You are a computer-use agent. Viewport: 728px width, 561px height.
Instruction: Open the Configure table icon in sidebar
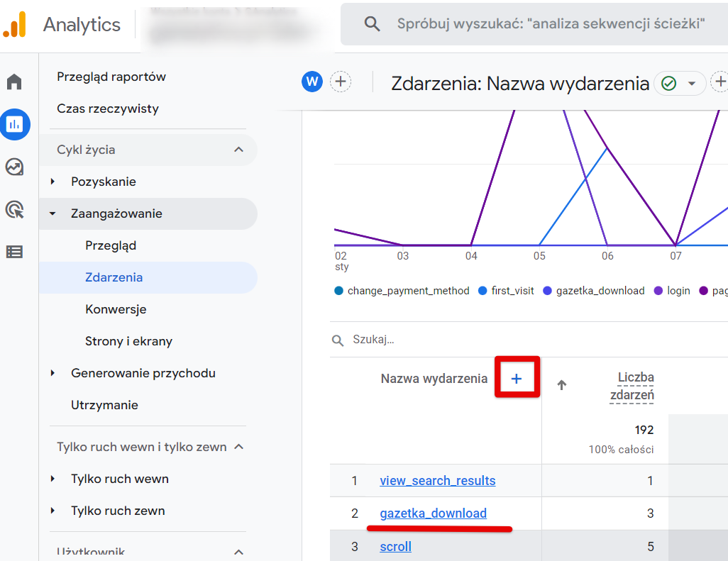[x=14, y=252]
